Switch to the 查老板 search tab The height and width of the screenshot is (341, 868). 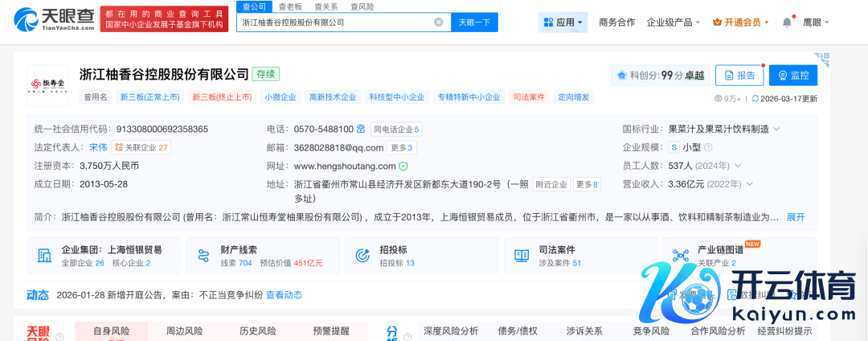[290, 6]
